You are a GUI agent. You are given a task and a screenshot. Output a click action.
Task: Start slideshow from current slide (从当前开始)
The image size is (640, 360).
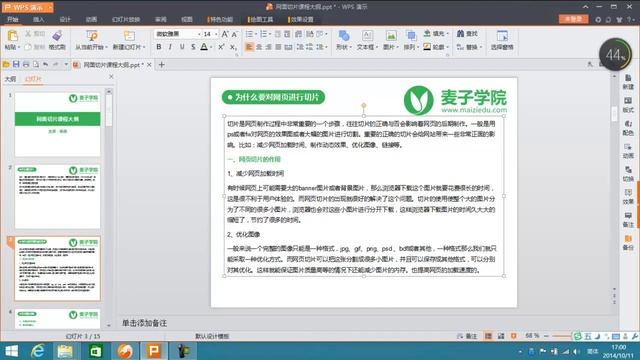91,40
